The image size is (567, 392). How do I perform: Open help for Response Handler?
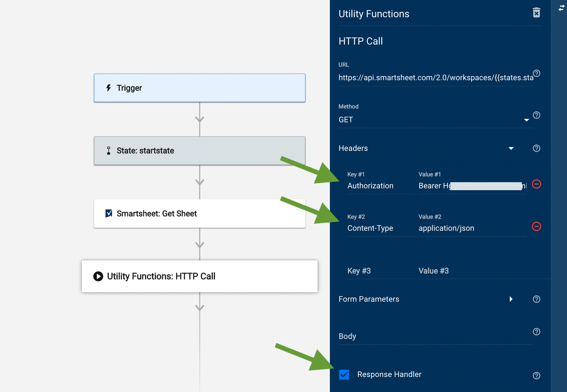tap(536, 376)
